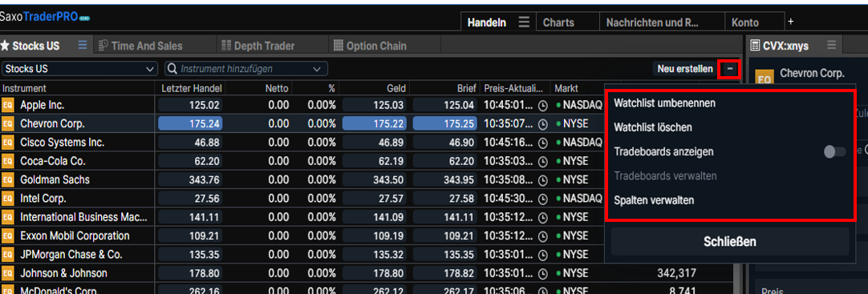This screenshot has width=868, height=294.
Task: Sort by the Preis-Aktuali... column header
Action: [x=514, y=88]
